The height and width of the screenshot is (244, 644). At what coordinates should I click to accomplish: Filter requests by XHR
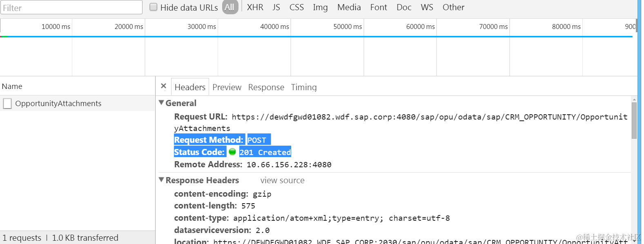255,7
